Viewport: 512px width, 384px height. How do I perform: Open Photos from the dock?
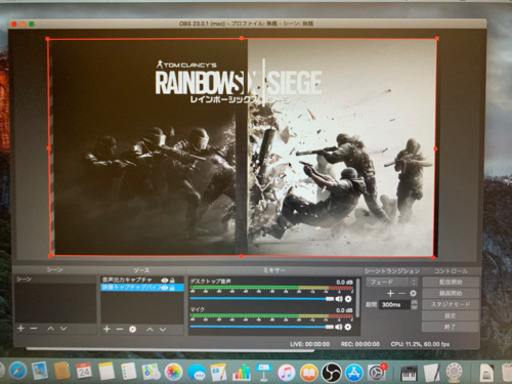pos(173,372)
